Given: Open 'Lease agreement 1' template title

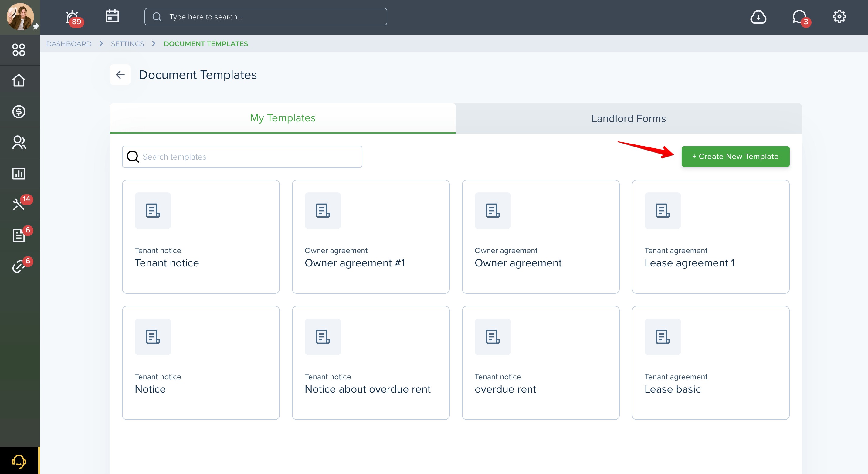Looking at the screenshot, I should click(x=690, y=263).
